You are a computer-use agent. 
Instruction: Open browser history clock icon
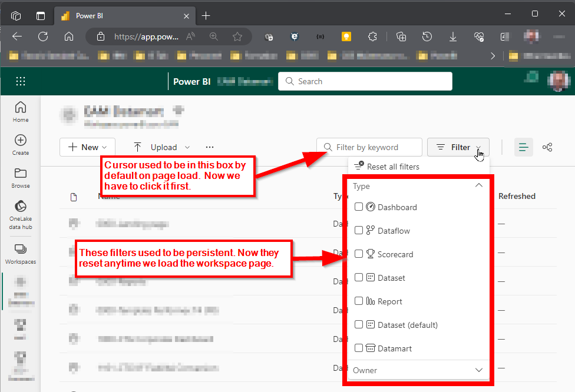pyautogui.click(x=427, y=36)
